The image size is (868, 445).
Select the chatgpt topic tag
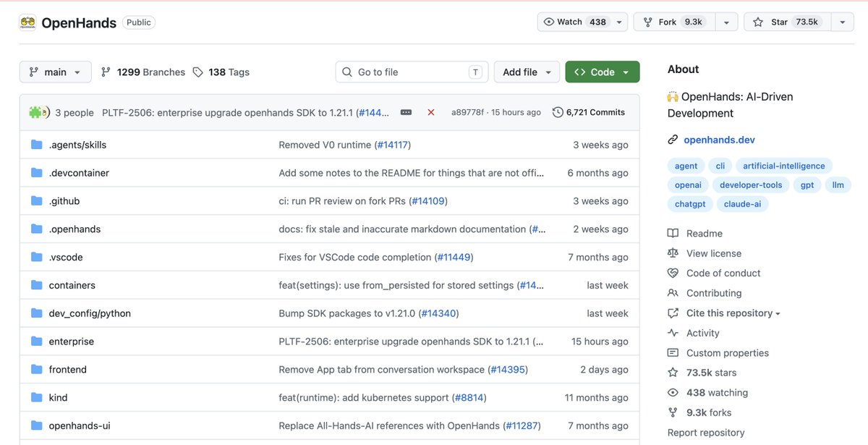click(x=690, y=204)
